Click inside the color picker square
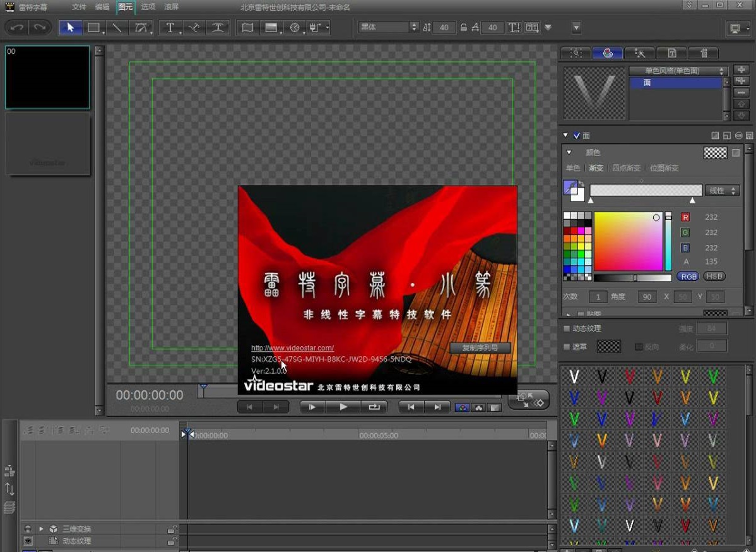The width and height of the screenshot is (756, 552). tap(628, 241)
